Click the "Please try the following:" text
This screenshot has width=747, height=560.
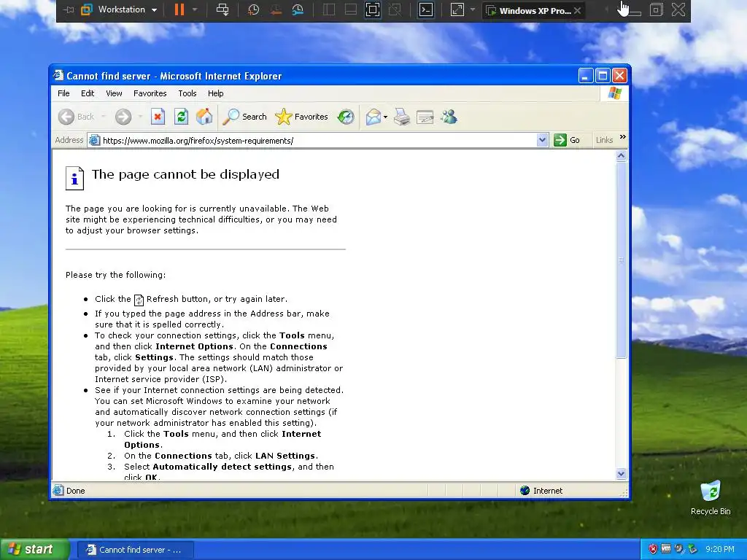click(x=116, y=275)
